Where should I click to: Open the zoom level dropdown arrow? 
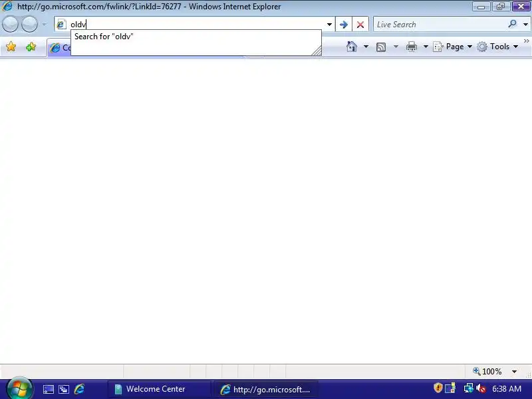click(514, 372)
